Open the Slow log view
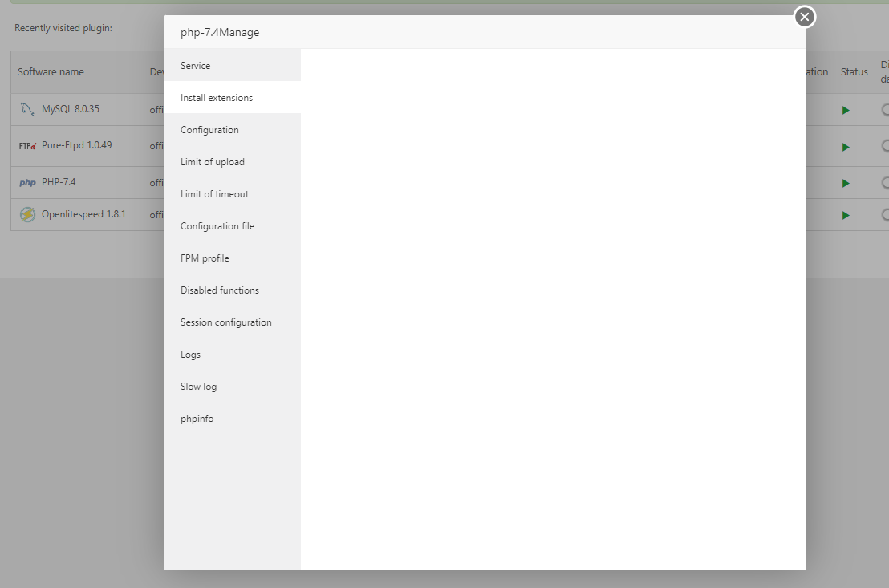Viewport: 889px width, 588px height. pos(198,386)
